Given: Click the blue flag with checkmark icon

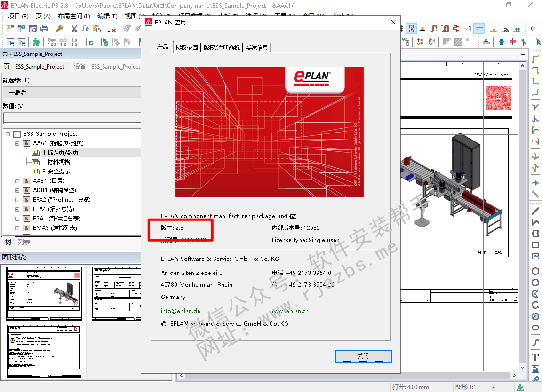Looking at the screenshot, I should [104, 42].
